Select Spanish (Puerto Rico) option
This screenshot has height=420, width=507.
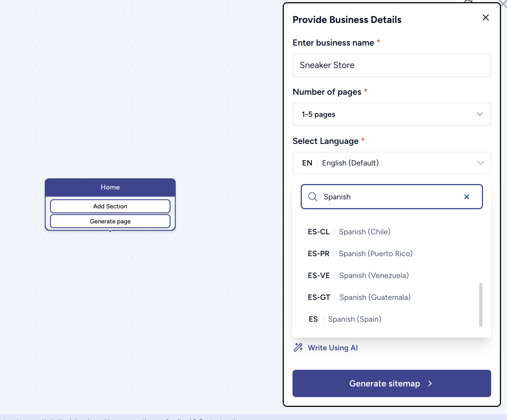(375, 254)
